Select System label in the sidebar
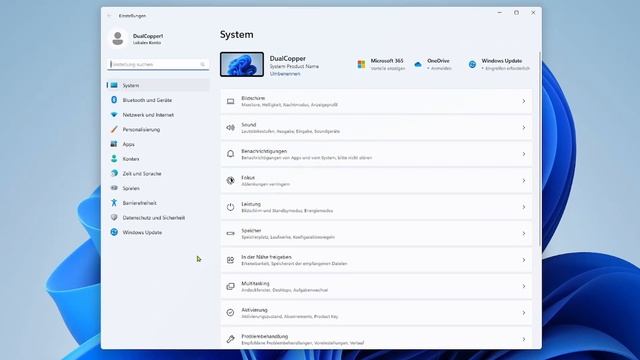 (x=131, y=85)
